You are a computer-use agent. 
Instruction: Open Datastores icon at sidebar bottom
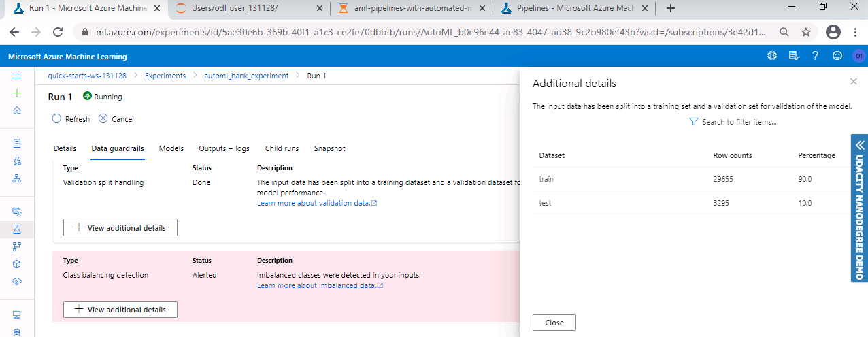click(17, 332)
